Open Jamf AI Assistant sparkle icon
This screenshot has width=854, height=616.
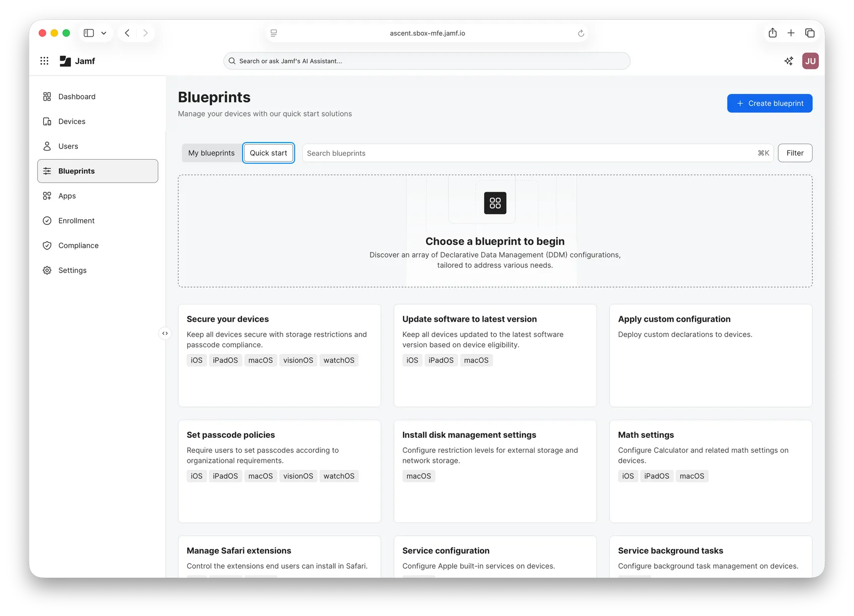[789, 61]
